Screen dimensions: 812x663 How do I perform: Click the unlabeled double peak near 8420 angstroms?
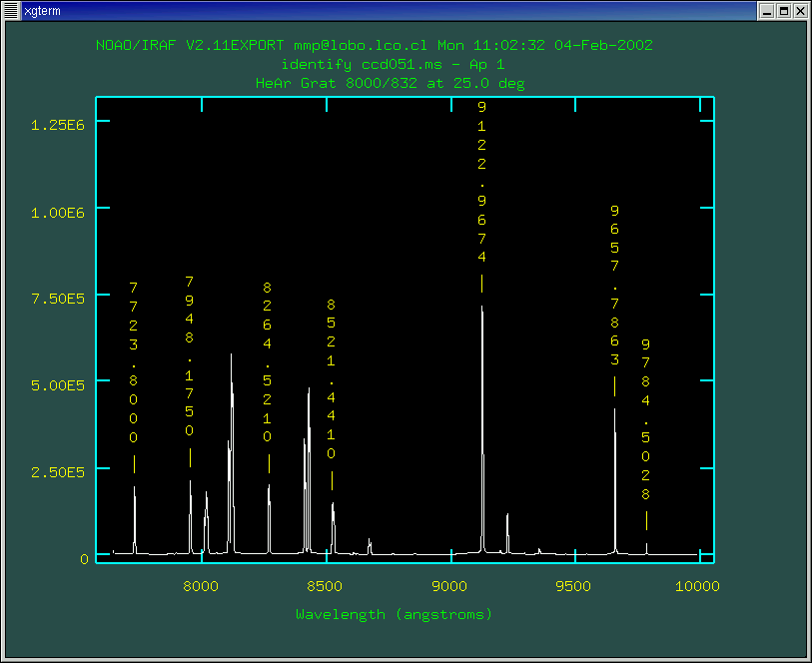pyautogui.click(x=307, y=470)
